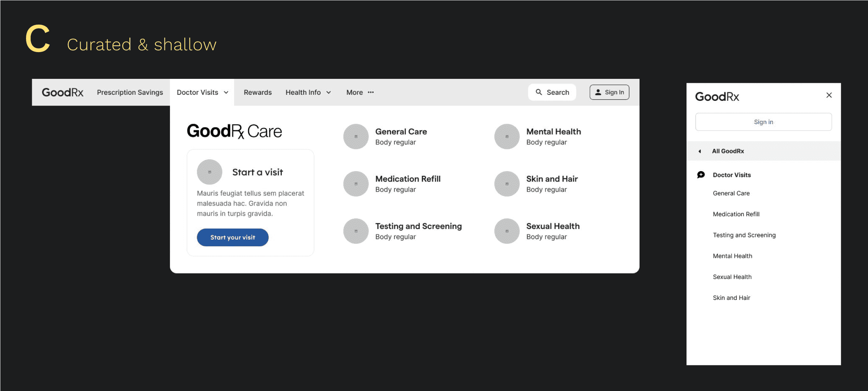Open the More menu item
The image size is (868, 391).
[360, 93]
